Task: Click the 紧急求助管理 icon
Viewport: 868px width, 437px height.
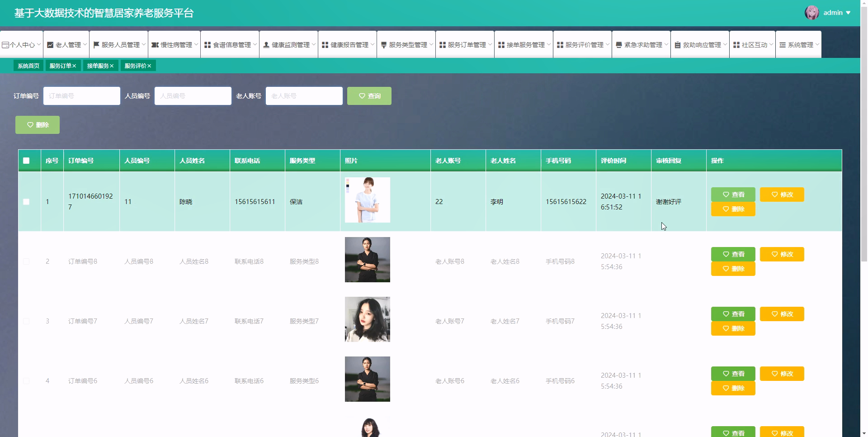Action: click(619, 45)
